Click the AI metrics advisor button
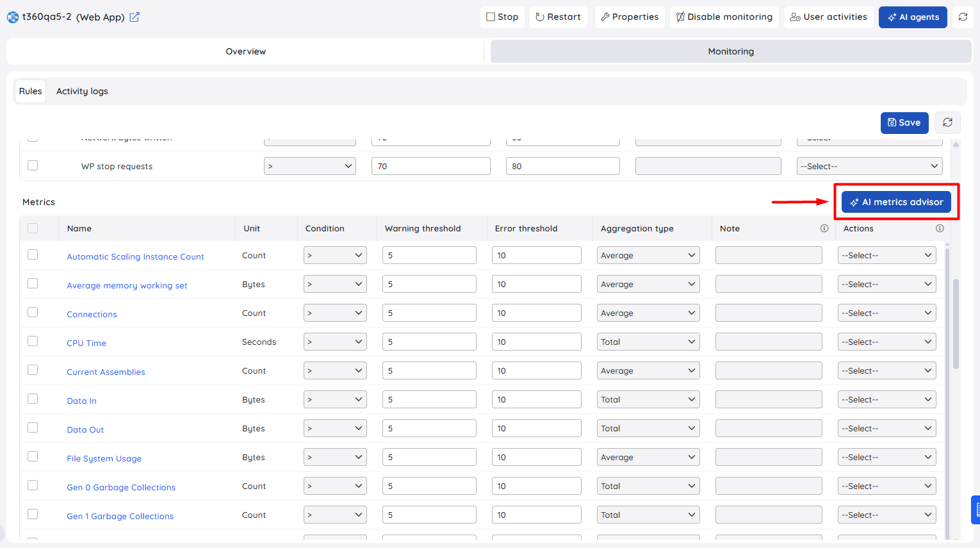 [896, 202]
